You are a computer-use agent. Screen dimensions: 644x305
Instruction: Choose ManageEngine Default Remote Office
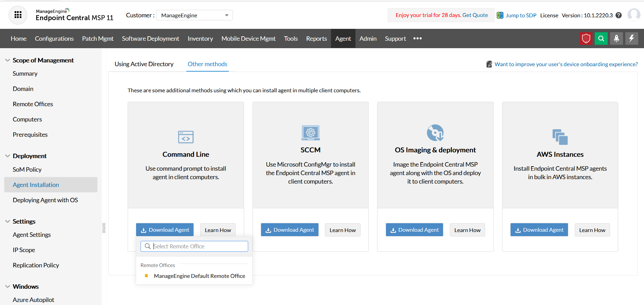point(199,276)
